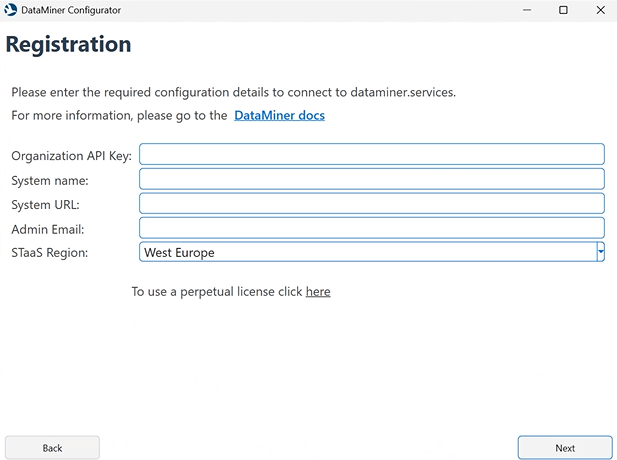
Task: Go to the next step with Next
Action: (565, 448)
